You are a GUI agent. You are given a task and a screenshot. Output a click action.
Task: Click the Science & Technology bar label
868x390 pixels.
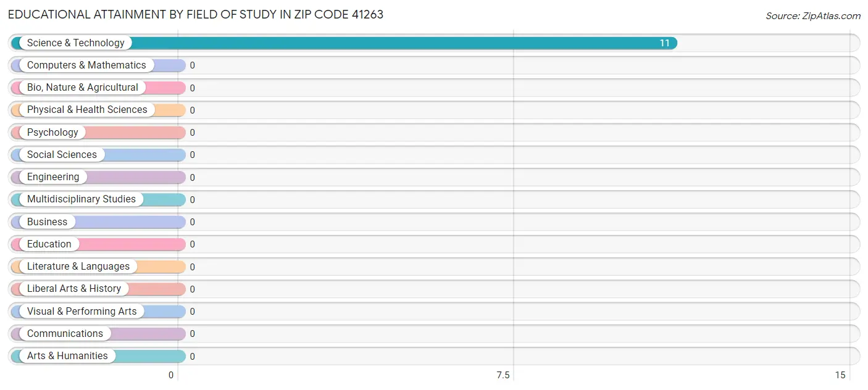[x=76, y=43]
